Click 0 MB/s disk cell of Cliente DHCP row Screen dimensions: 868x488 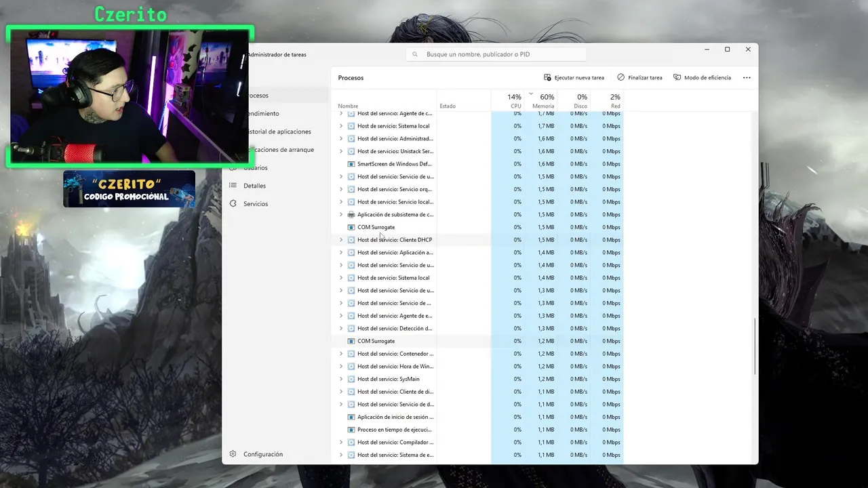pyautogui.click(x=574, y=240)
